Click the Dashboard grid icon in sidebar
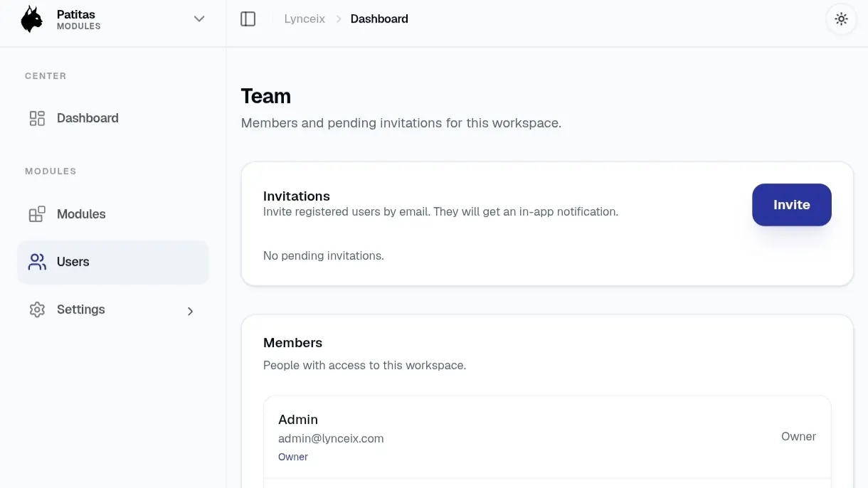The width and height of the screenshot is (868, 488). click(x=37, y=118)
